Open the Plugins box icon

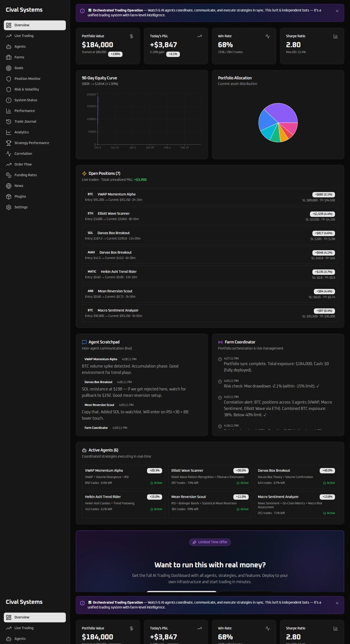click(x=9, y=196)
